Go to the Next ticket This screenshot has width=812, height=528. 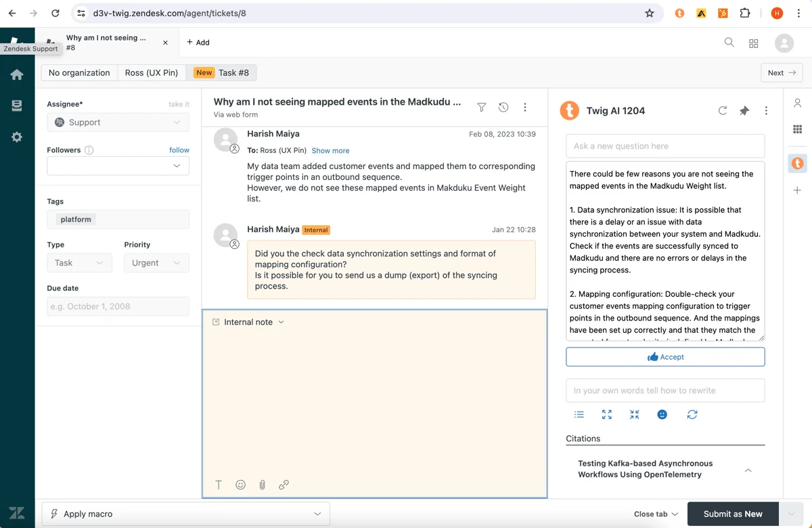coord(782,72)
